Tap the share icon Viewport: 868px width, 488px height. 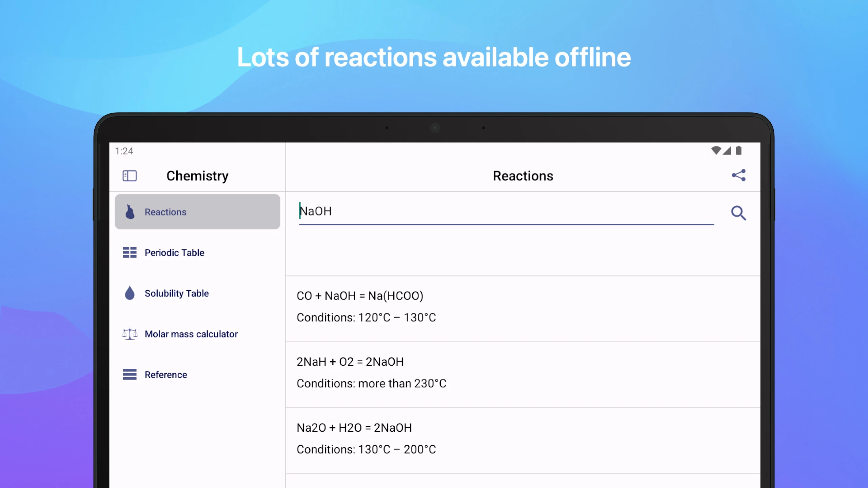click(738, 175)
